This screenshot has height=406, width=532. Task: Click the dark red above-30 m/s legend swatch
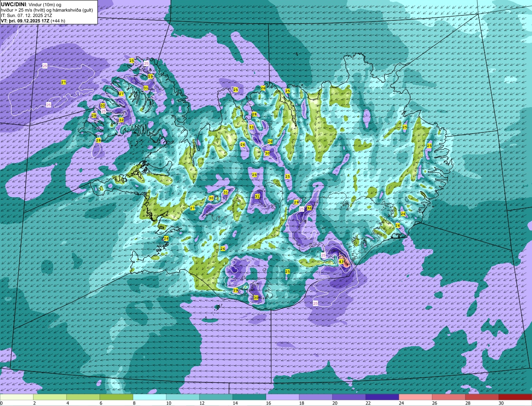(515, 397)
